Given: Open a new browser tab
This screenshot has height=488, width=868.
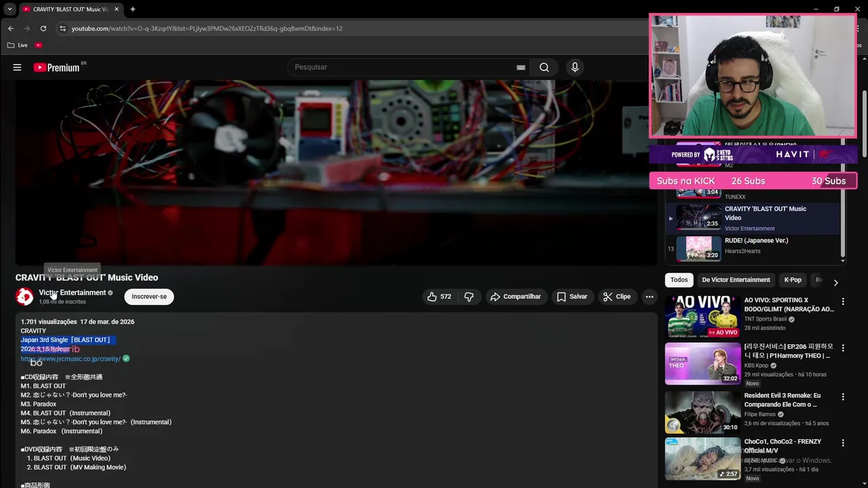Looking at the screenshot, I should 132,9.
